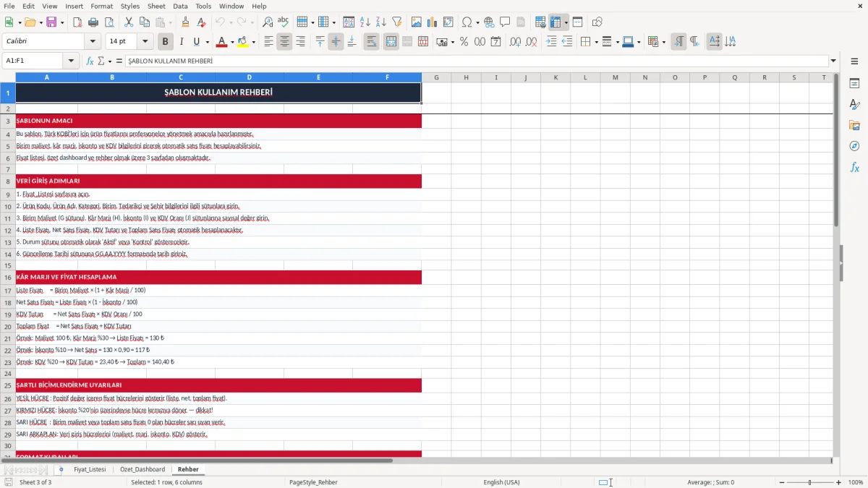The image size is (868, 488).
Task: Click the Draw Functions shapes icon
Action: click(597, 22)
